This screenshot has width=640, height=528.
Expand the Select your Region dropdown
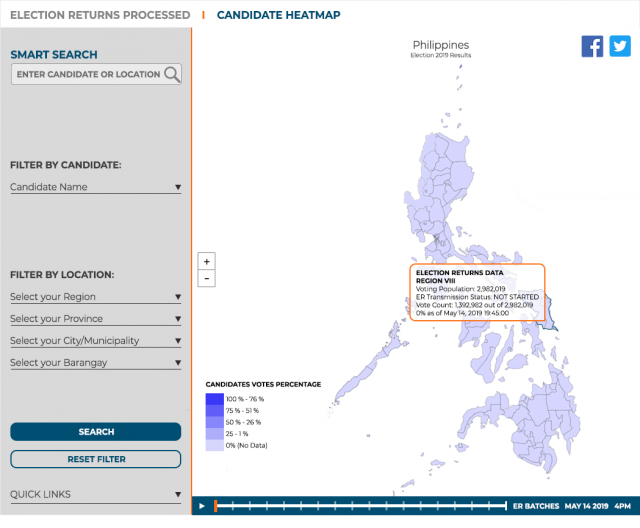coord(95,297)
